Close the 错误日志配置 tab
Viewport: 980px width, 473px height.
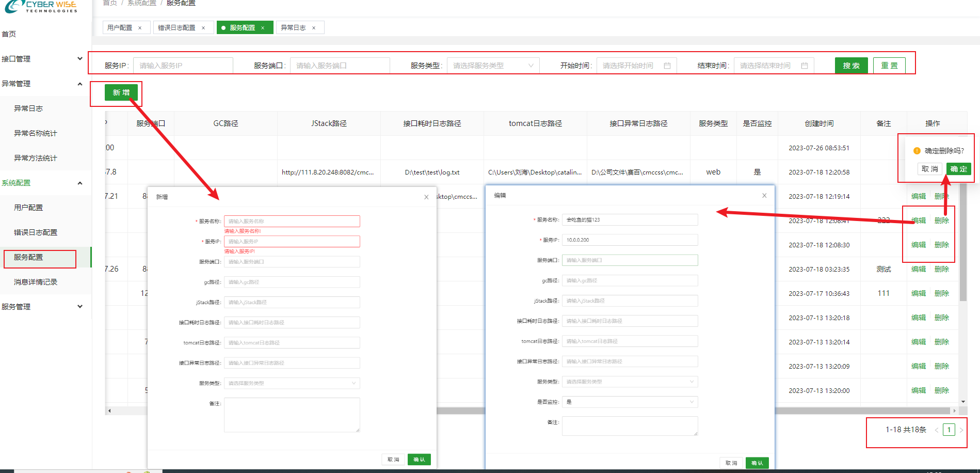(203, 28)
